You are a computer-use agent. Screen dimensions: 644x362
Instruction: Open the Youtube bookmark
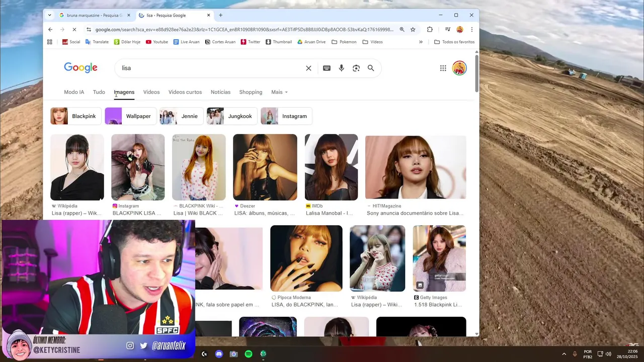coord(156,42)
